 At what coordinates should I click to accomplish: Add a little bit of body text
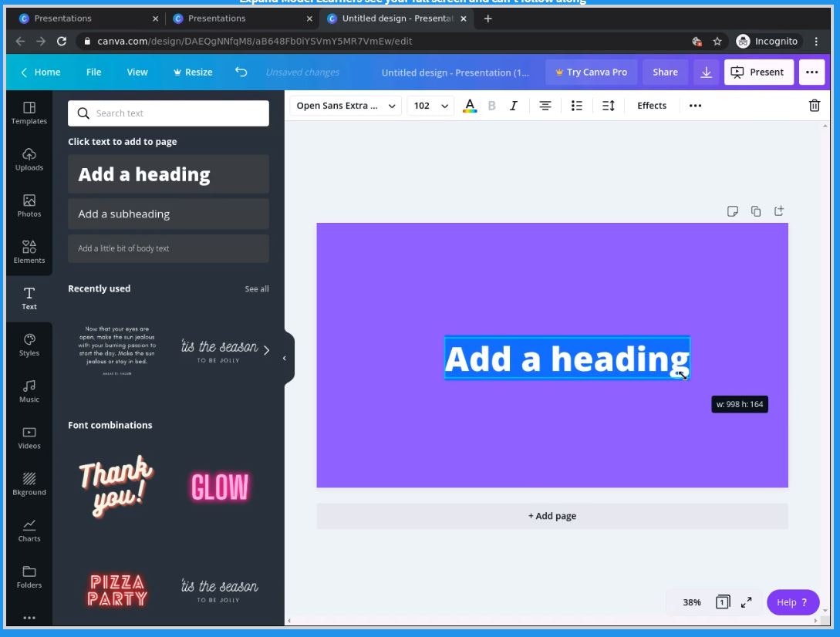coord(168,248)
